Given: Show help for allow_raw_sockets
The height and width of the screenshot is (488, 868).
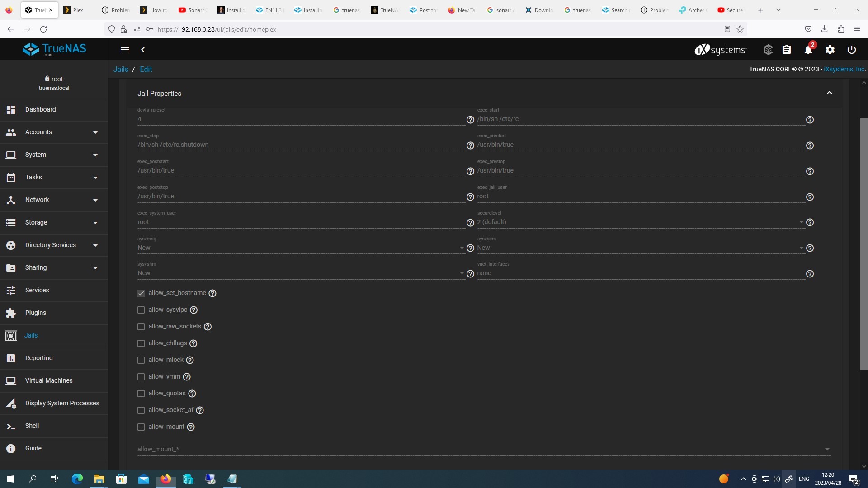Looking at the screenshot, I should (208, 327).
